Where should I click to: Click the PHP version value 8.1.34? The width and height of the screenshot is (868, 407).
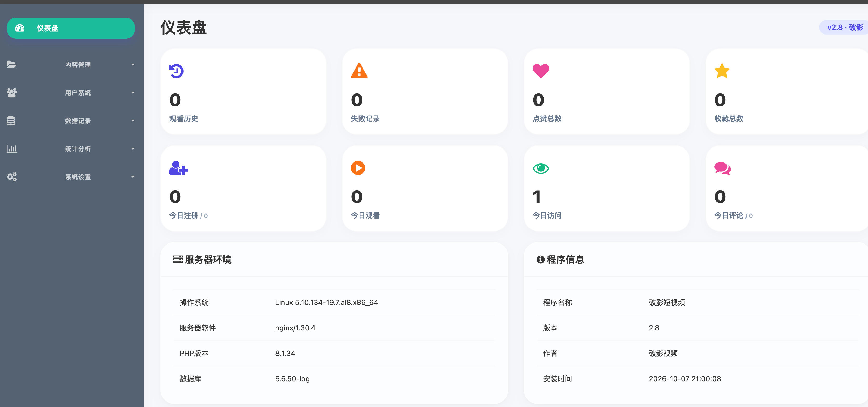tap(285, 353)
